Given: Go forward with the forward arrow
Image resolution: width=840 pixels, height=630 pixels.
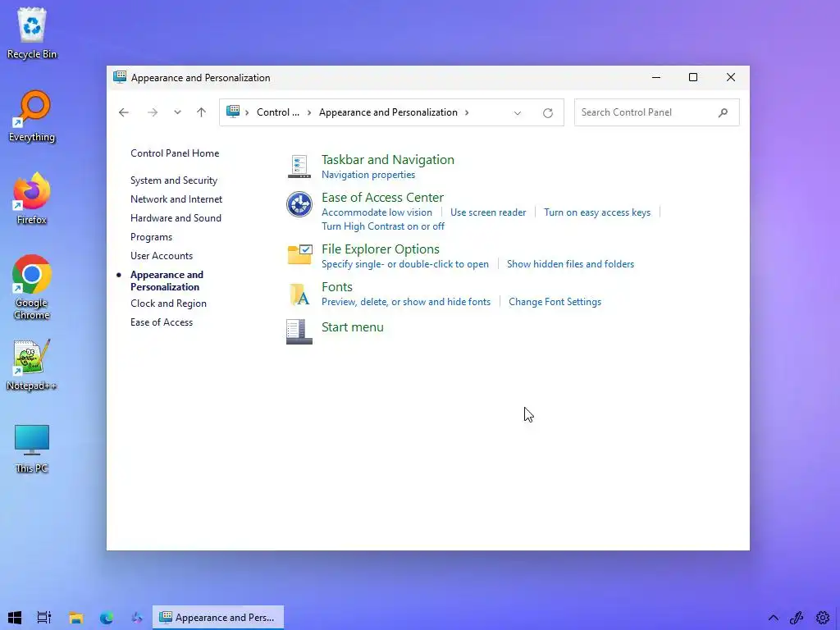Looking at the screenshot, I should tap(153, 112).
